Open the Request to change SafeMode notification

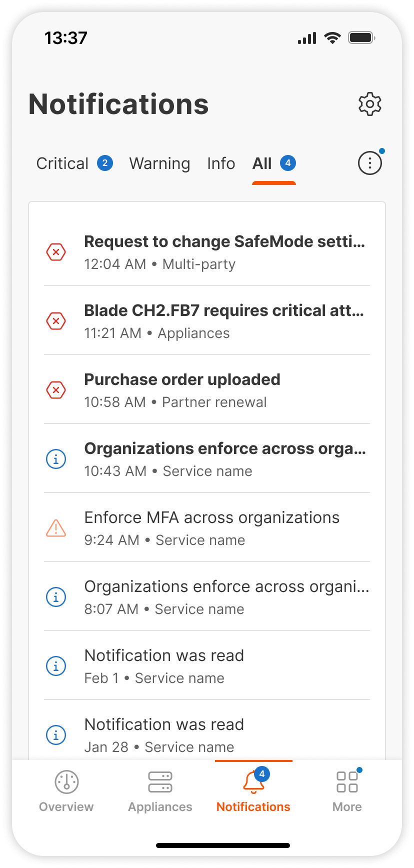pos(224,251)
